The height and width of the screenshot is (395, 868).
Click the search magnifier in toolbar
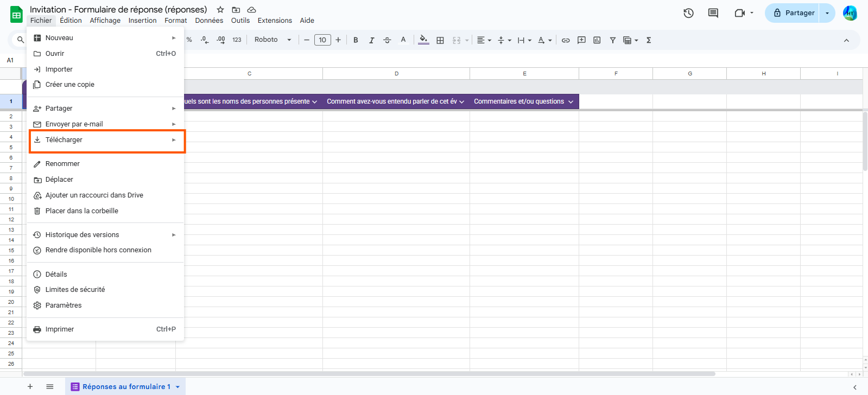point(21,40)
